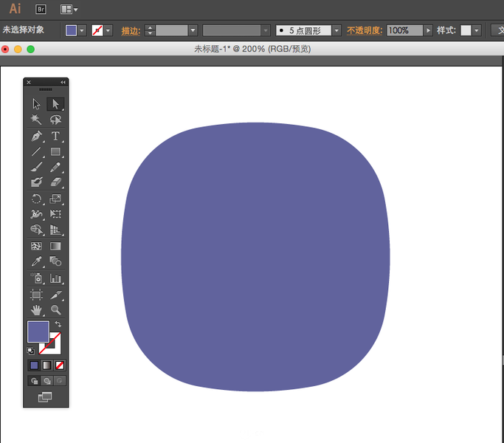The width and height of the screenshot is (504, 443).
Task: Select the Line Segment tool
Action: click(36, 151)
